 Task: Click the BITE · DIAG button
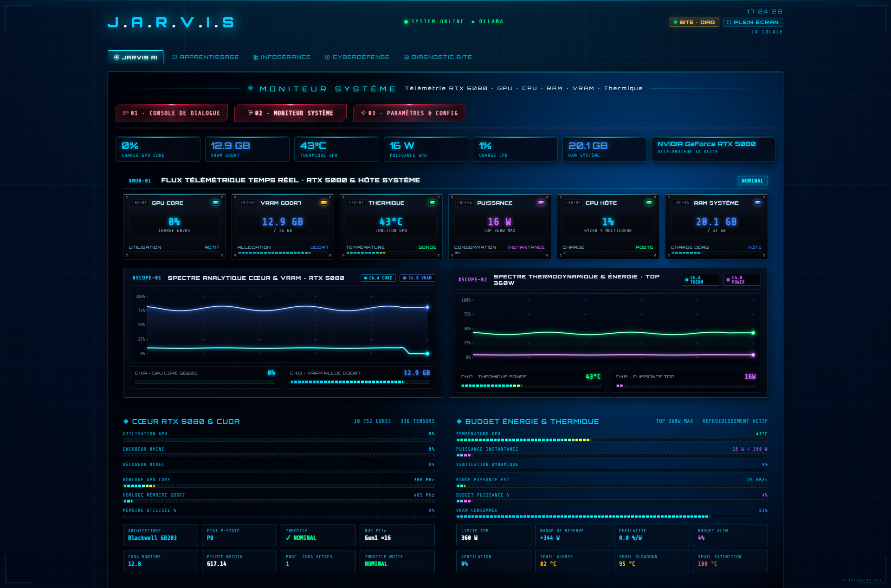click(694, 22)
